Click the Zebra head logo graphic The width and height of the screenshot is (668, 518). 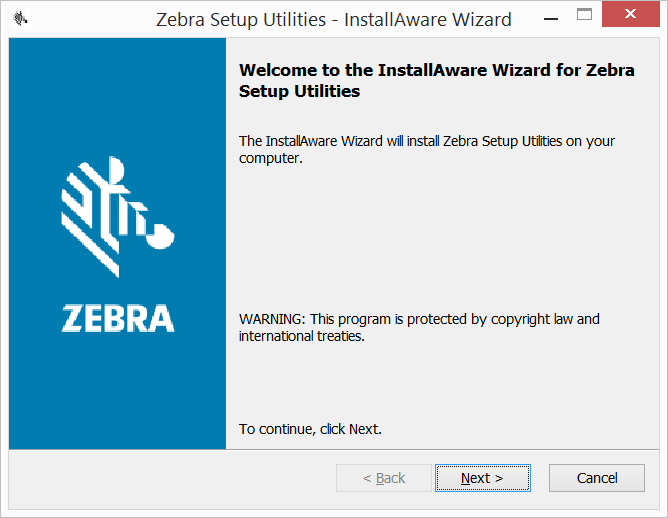[x=118, y=216]
